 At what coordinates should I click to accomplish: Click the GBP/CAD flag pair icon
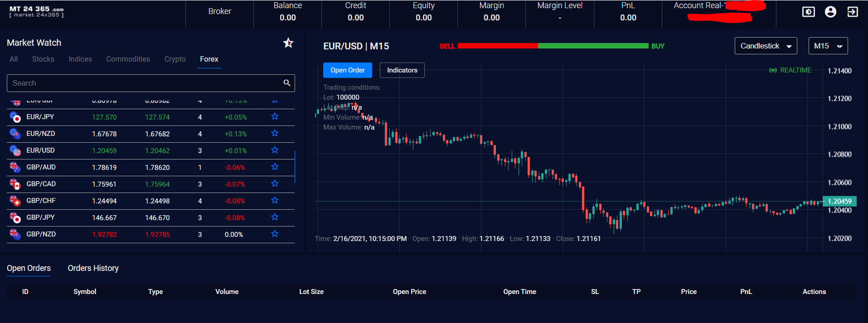tap(15, 184)
